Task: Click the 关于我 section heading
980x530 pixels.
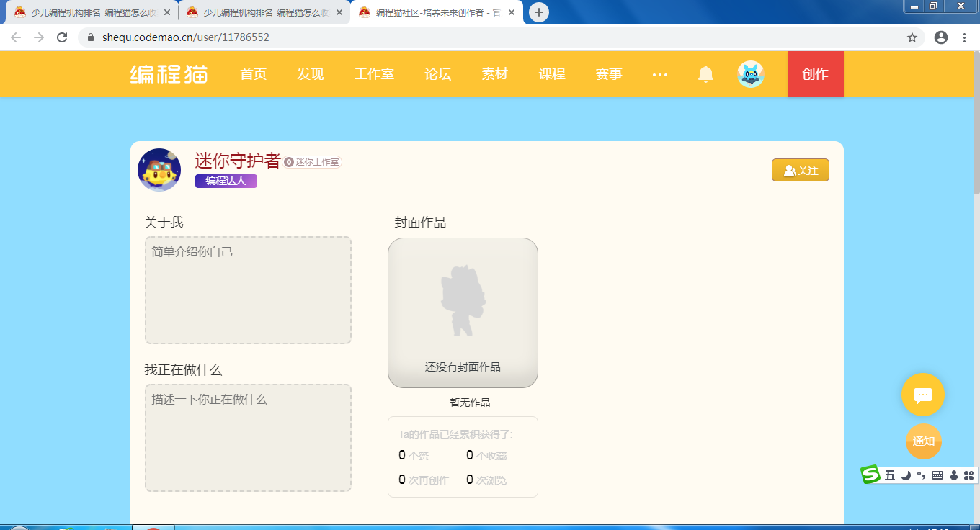Action: (164, 222)
